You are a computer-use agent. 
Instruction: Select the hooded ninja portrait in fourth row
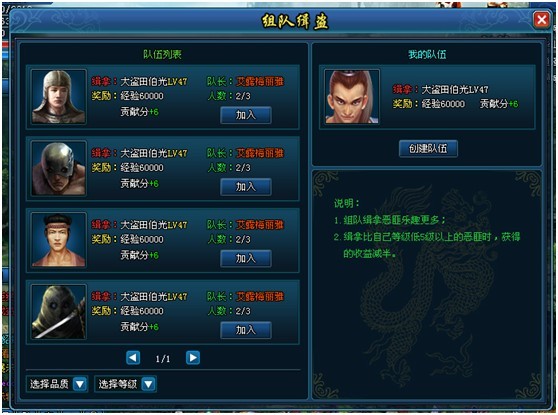click(58, 311)
